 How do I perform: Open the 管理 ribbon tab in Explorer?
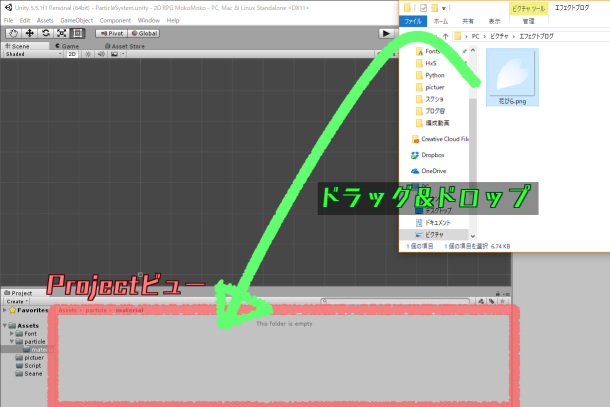point(528,21)
